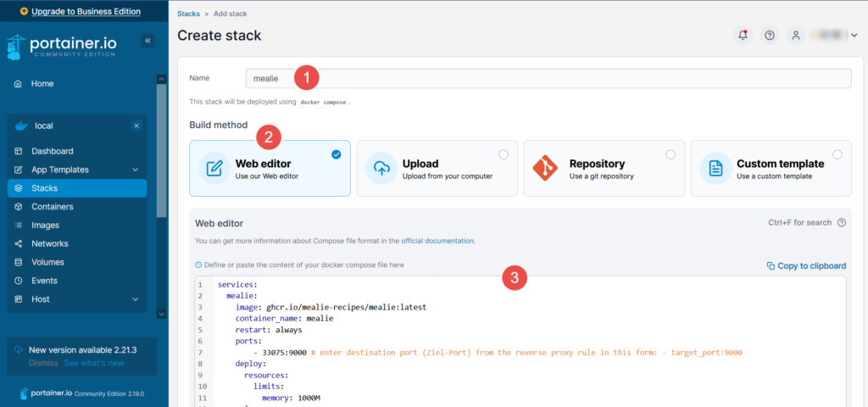This screenshot has width=868, height=407.
Task: Click the Docker whale icon beside local
Action: (x=21, y=125)
